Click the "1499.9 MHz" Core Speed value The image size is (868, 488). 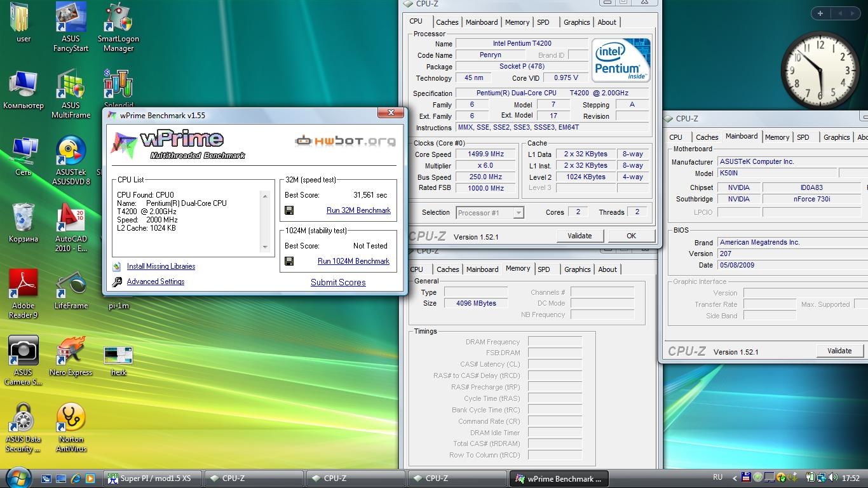pos(485,154)
